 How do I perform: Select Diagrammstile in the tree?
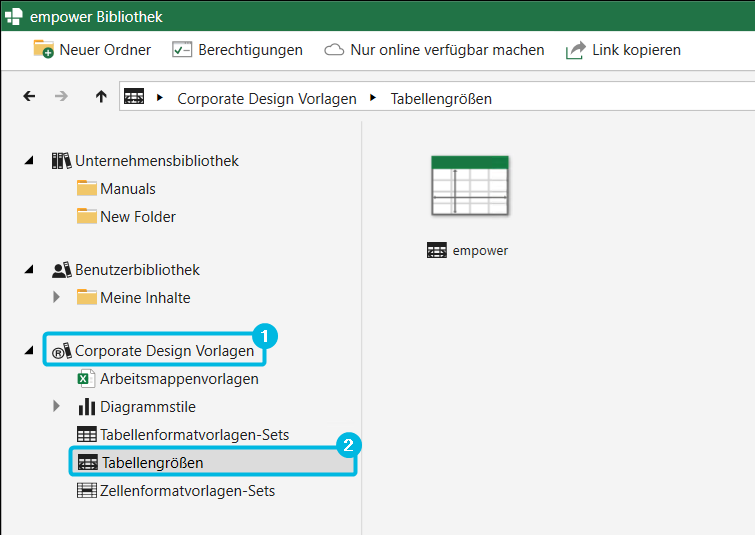[148, 407]
